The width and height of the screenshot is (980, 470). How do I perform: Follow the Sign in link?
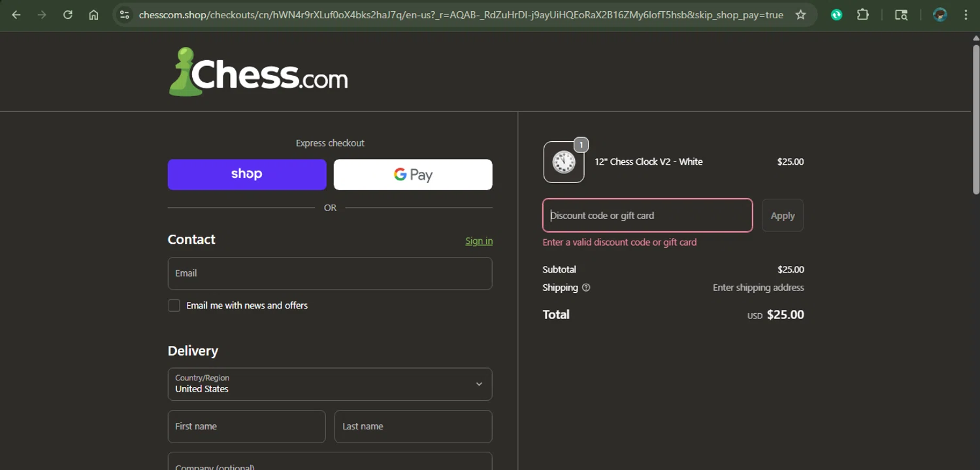pos(479,241)
